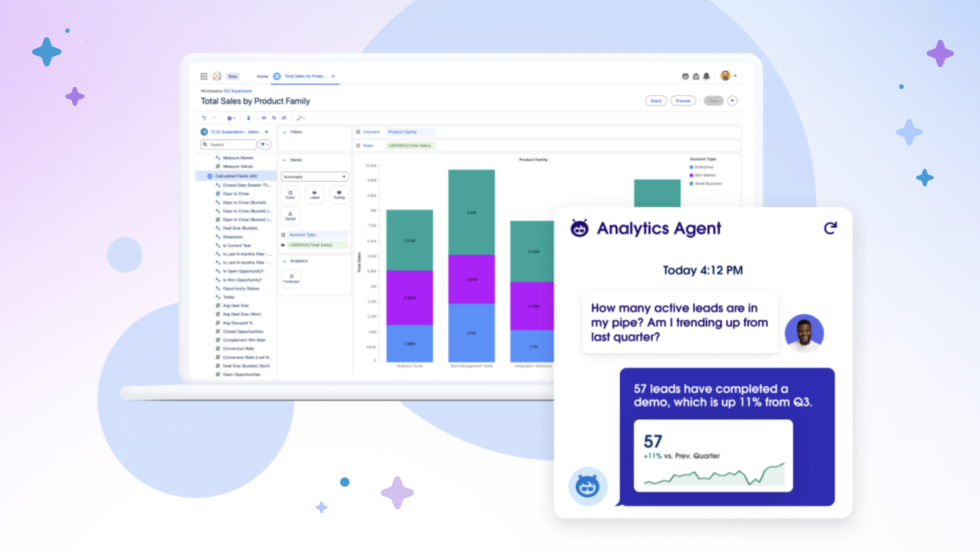Collapse the Marks section chevron

click(x=285, y=160)
